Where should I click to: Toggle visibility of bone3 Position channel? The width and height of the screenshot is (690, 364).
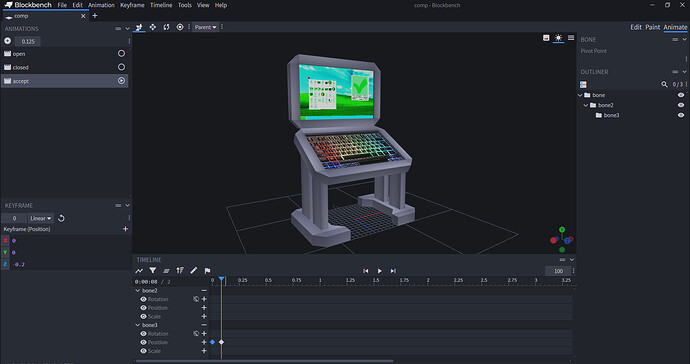coord(143,342)
